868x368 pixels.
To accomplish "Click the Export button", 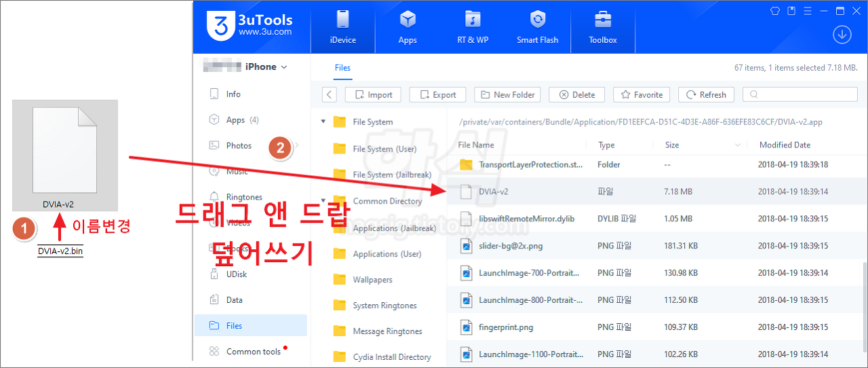I will point(437,95).
